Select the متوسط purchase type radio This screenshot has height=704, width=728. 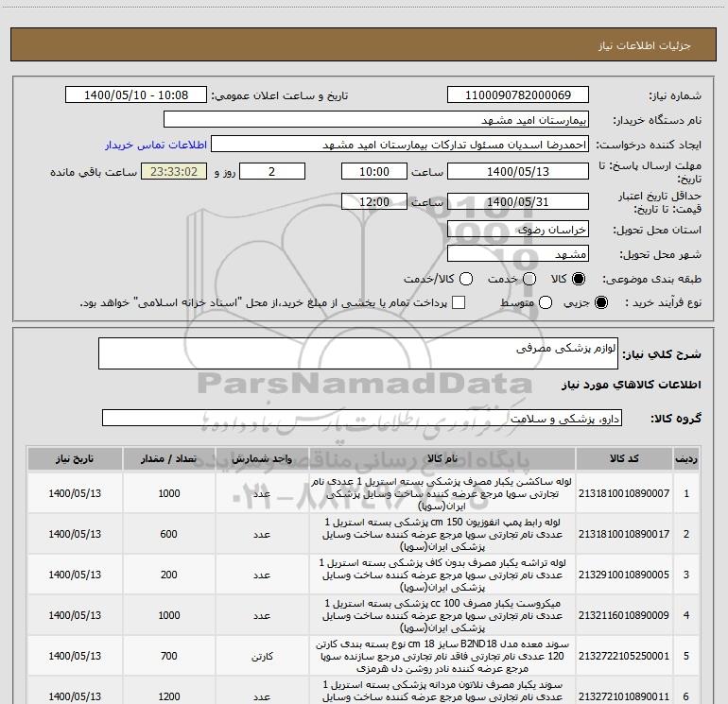(546, 302)
